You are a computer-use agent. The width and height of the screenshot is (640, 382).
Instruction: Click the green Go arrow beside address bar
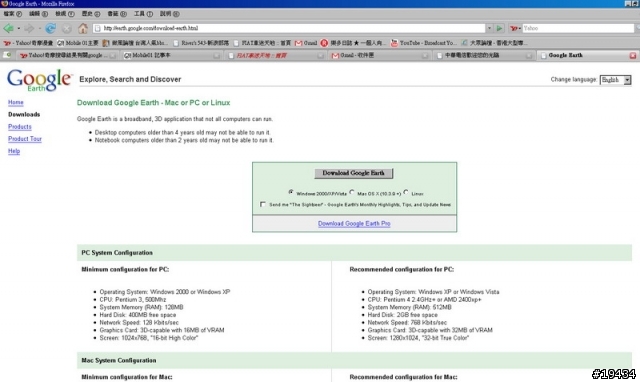coord(499,28)
